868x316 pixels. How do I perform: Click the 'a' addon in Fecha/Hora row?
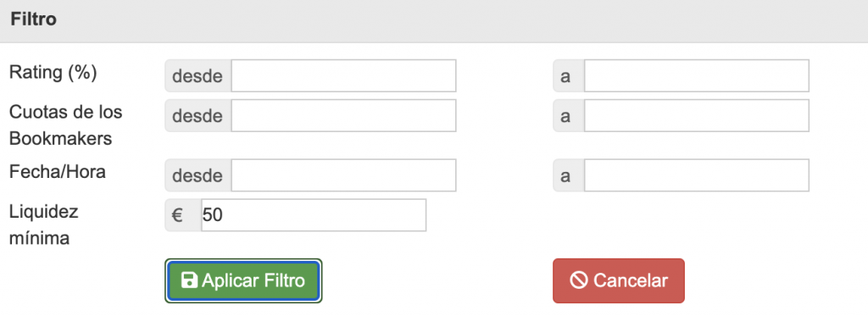[x=569, y=175]
